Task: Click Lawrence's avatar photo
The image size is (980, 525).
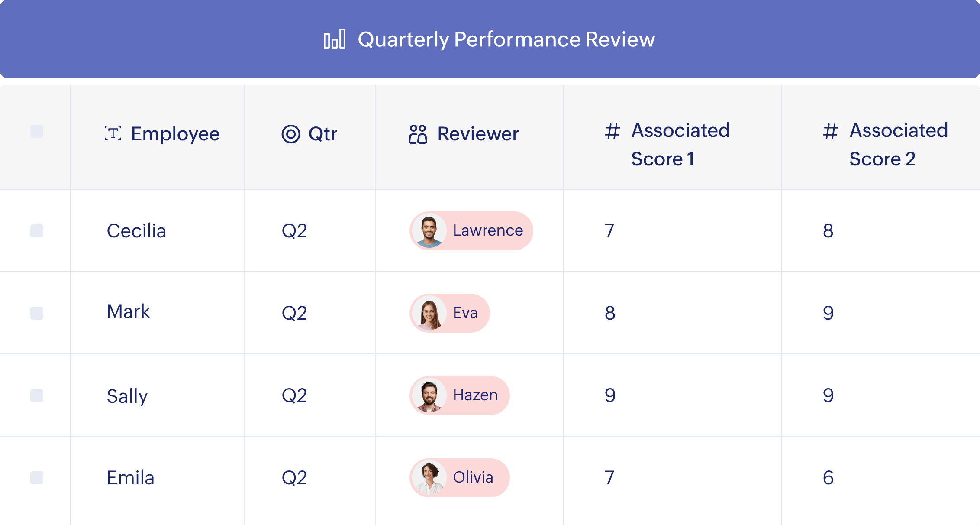Action: tap(429, 231)
